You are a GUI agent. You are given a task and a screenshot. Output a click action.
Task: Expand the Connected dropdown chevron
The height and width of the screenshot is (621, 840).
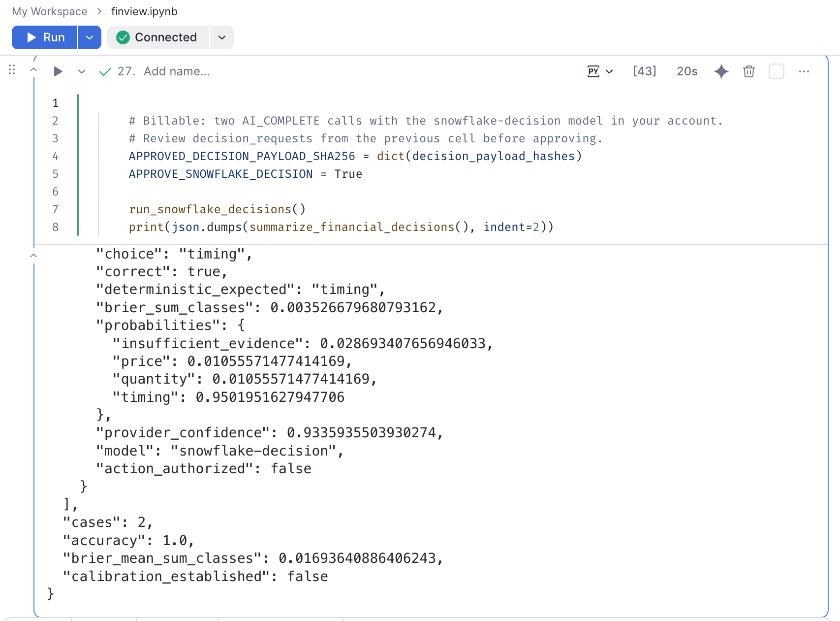coord(222,37)
